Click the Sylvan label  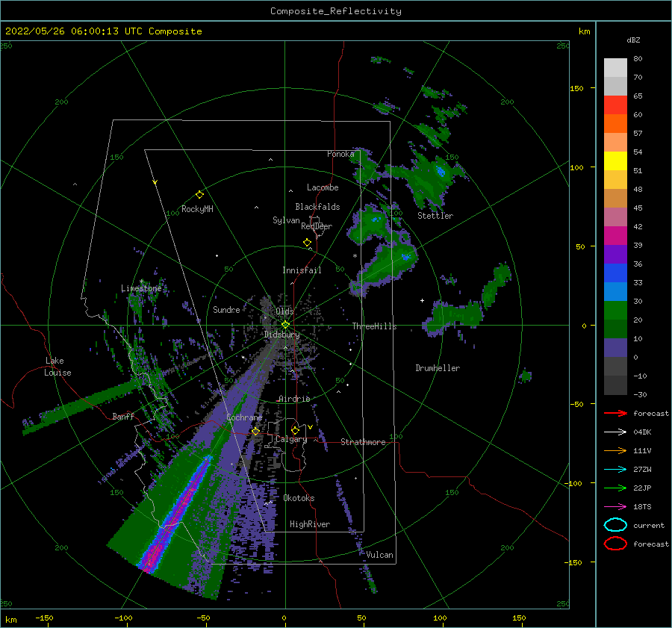click(x=286, y=220)
